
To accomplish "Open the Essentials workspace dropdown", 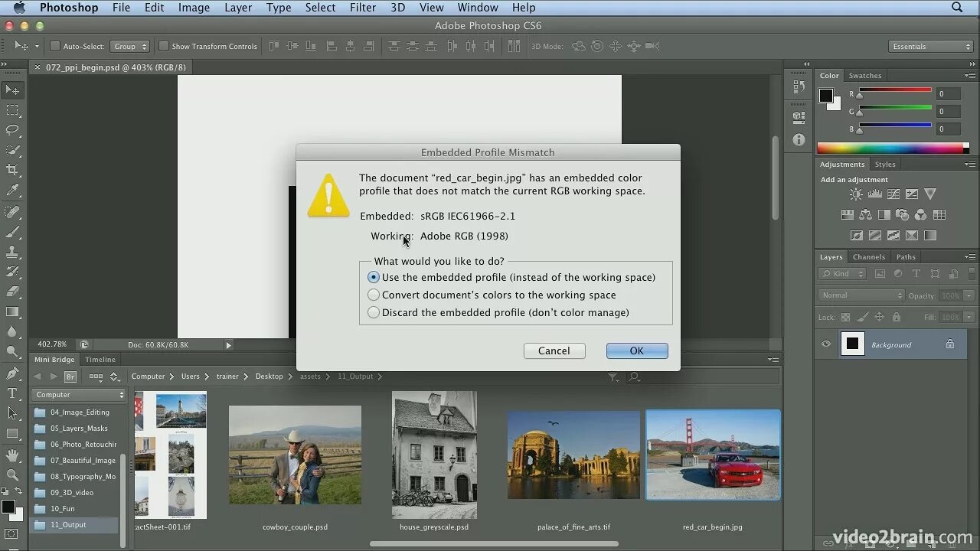I will pyautogui.click(x=931, y=47).
